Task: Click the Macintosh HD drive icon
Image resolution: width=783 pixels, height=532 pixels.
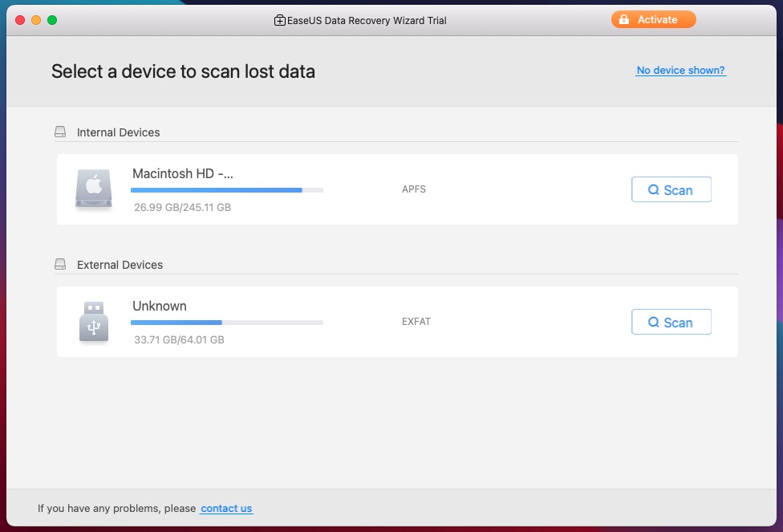Action: [x=94, y=189]
